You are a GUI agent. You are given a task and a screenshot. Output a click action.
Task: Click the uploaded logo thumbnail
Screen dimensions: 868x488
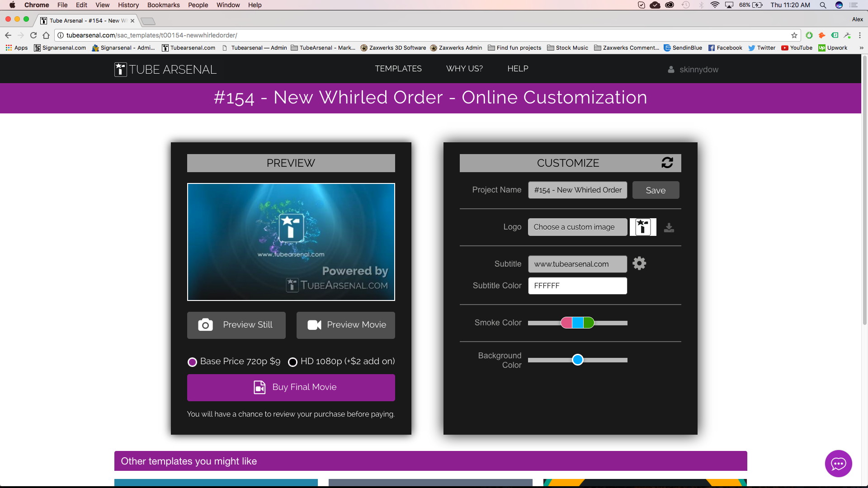[643, 227]
